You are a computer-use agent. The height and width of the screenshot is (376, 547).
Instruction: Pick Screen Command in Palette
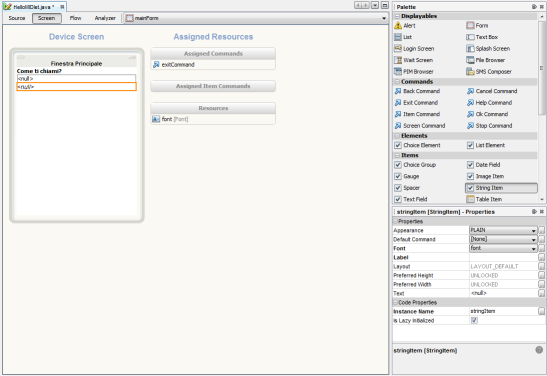pyautogui.click(x=420, y=126)
